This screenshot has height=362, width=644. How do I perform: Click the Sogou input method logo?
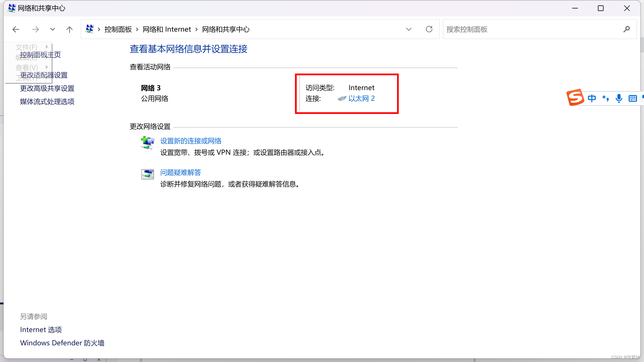pyautogui.click(x=575, y=98)
